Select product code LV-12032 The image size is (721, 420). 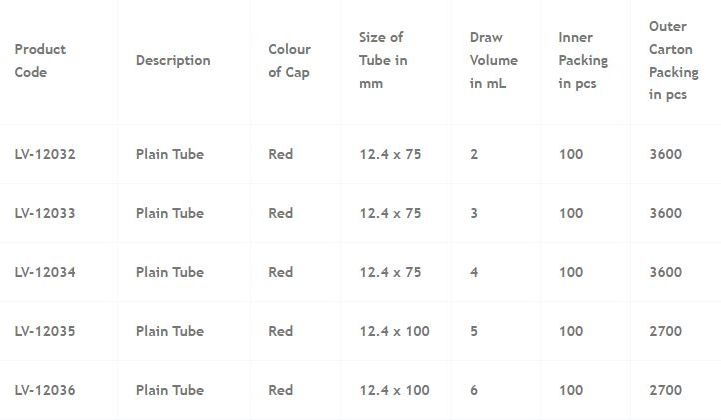tap(45, 154)
